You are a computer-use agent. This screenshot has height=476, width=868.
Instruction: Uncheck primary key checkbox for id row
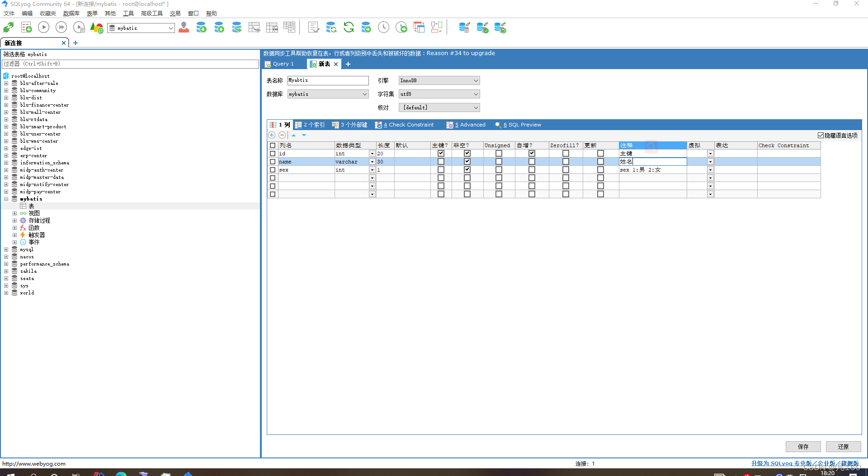click(441, 154)
